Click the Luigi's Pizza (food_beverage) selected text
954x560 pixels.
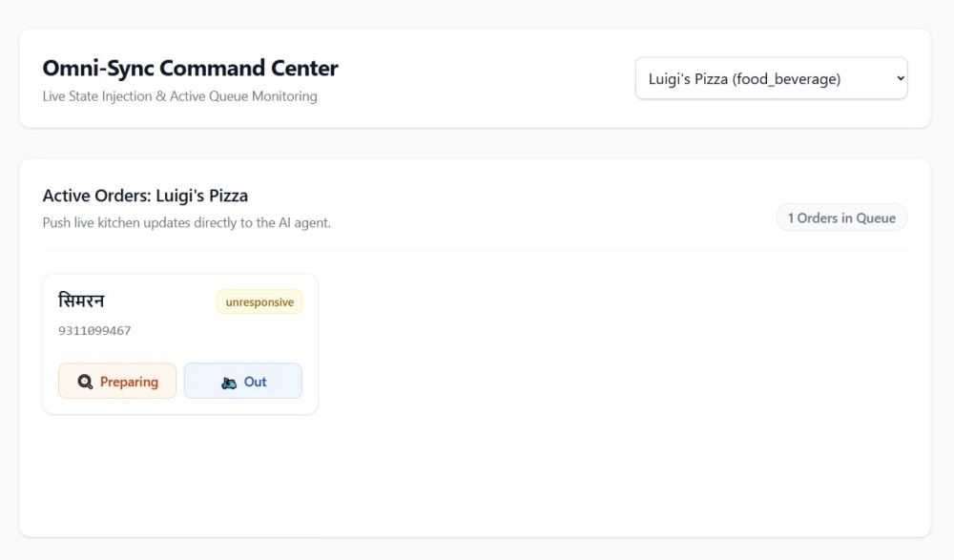click(744, 78)
